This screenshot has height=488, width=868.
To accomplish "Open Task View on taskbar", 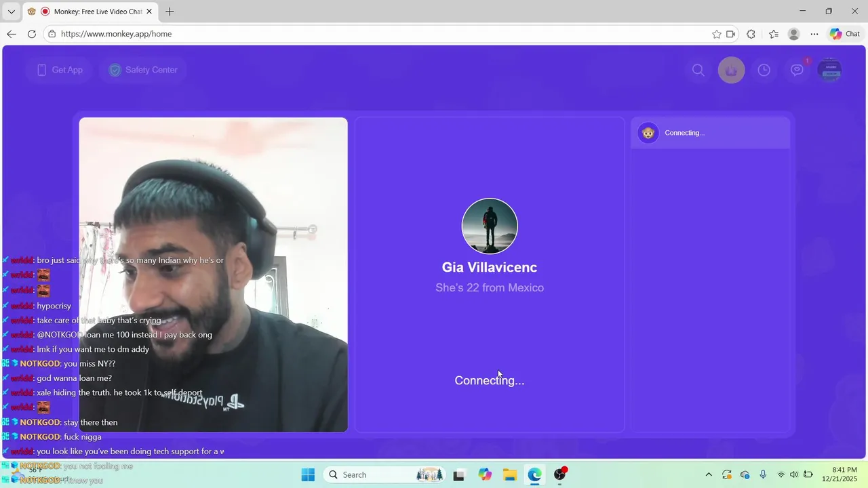I will (459, 474).
